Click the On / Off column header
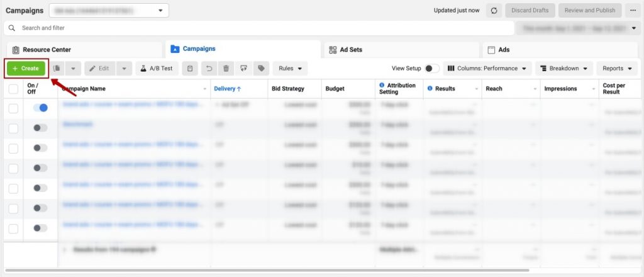The width and height of the screenshot is (644, 277). tap(32, 89)
